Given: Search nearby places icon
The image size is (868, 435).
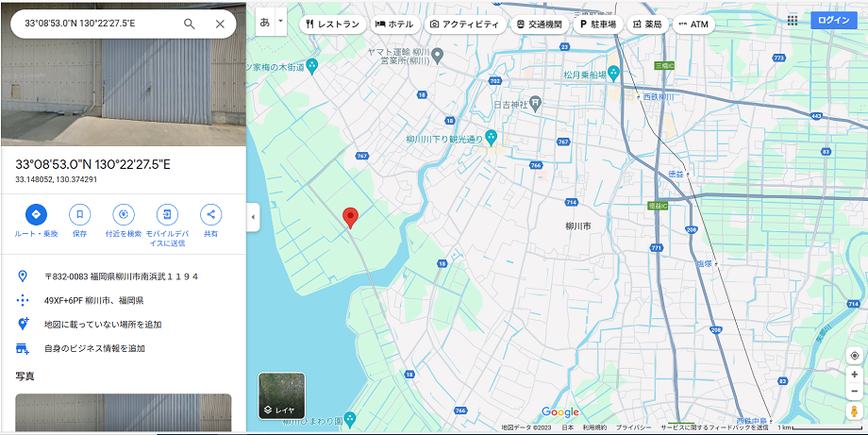Looking at the screenshot, I should (124, 214).
